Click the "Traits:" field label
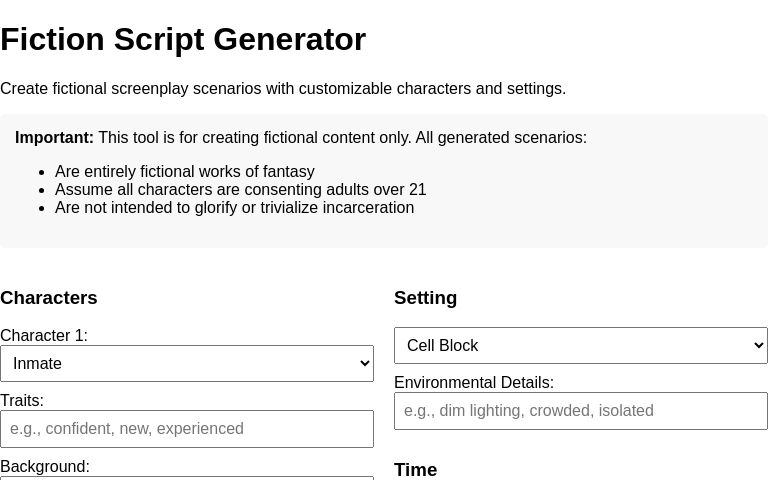 point(22,401)
